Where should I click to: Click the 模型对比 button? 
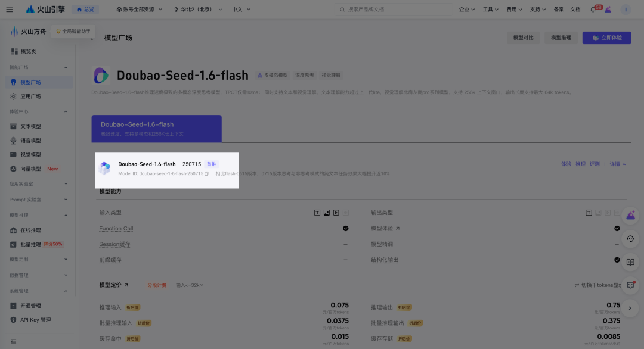click(x=524, y=38)
